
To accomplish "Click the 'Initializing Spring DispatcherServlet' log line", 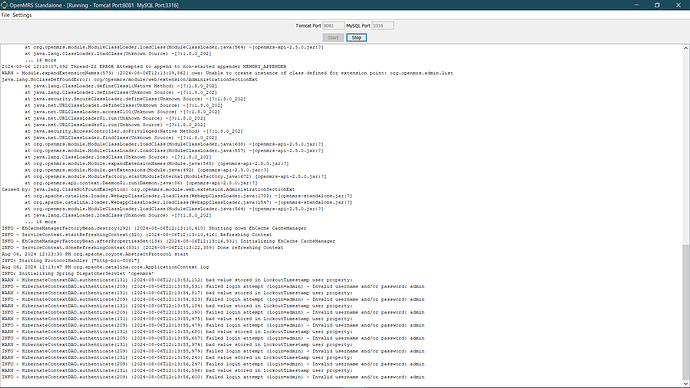I will click(78, 273).
